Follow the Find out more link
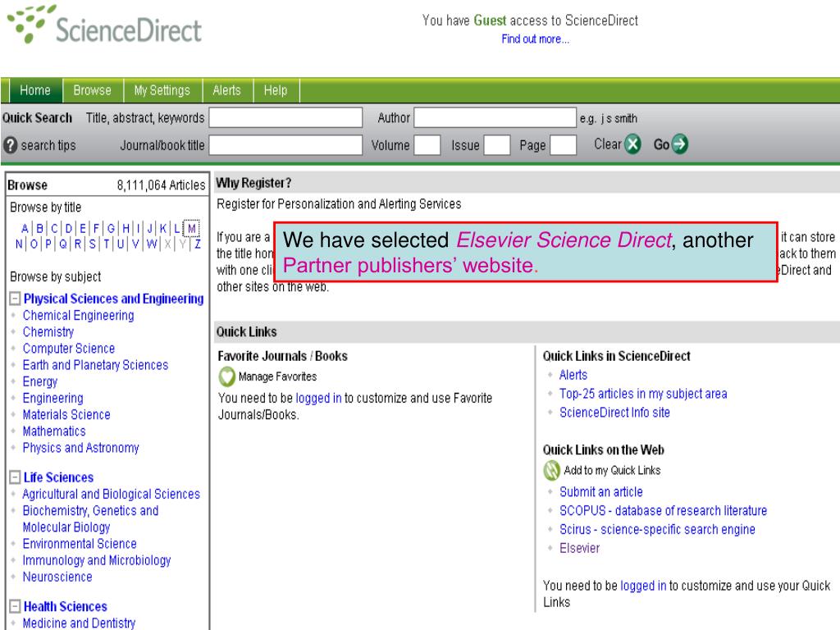 click(535, 39)
